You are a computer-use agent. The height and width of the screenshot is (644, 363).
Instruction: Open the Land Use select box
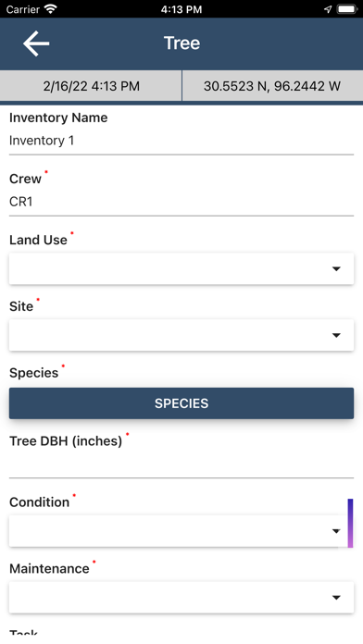coord(181,268)
